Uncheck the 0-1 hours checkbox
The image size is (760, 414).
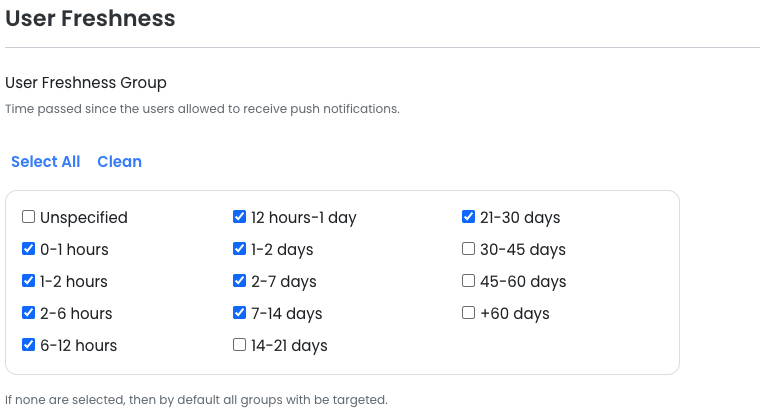click(x=29, y=249)
